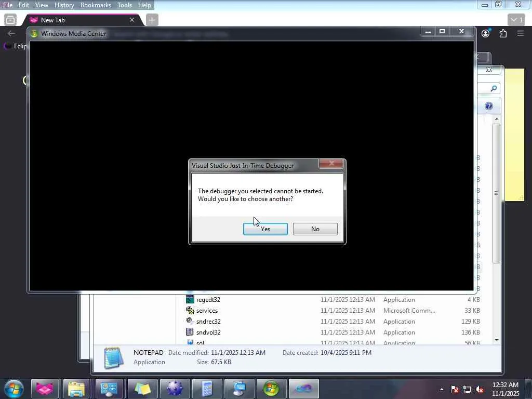The image size is (532, 399).
Task: Close the Windows Media Center window
Action: [x=461, y=32]
